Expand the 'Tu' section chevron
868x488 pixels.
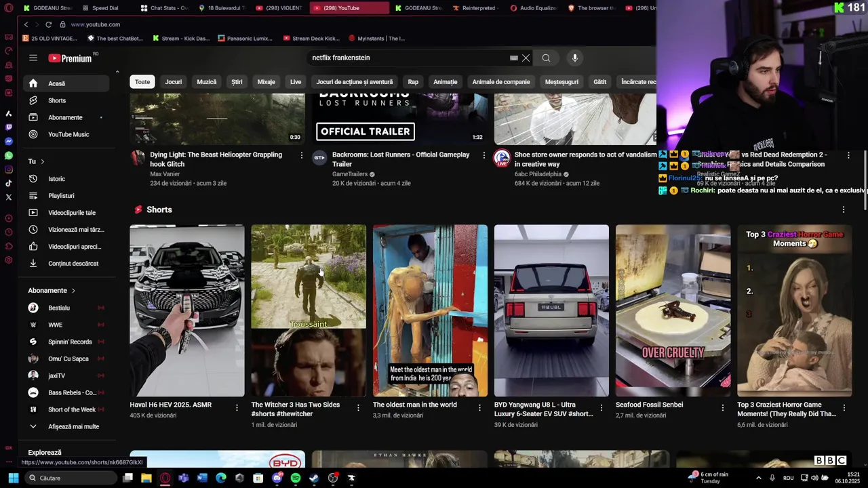(x=42, y=161)
